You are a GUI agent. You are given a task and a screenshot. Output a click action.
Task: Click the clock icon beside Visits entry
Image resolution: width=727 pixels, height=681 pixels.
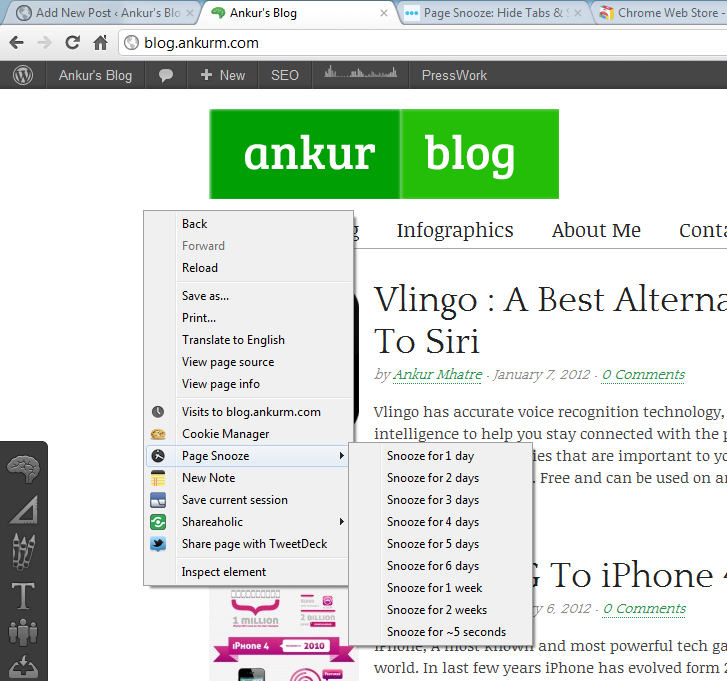pos(158,412)
